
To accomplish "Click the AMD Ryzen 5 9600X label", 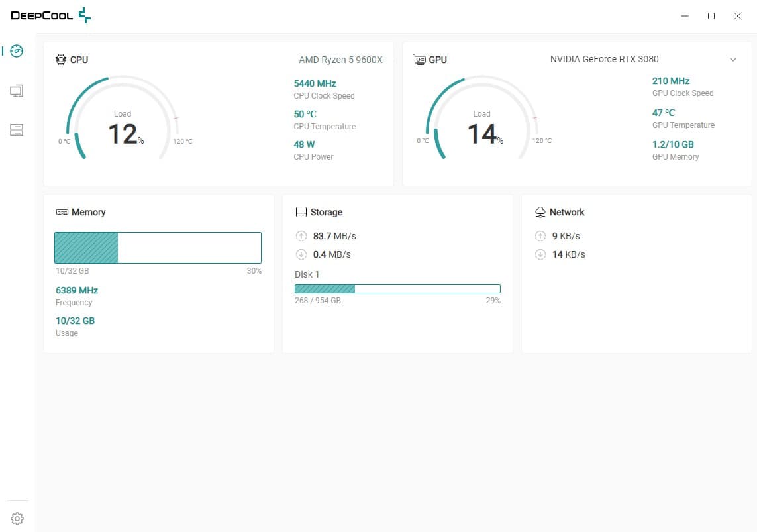I will 340,60.
